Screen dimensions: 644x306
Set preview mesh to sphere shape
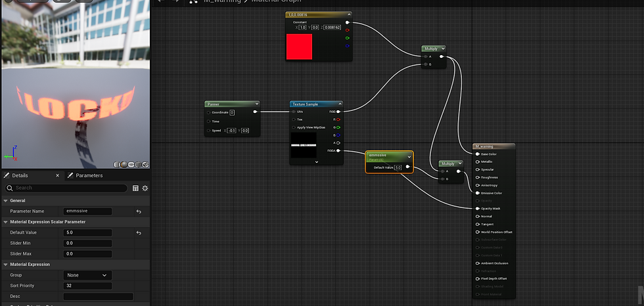(124, 164)
